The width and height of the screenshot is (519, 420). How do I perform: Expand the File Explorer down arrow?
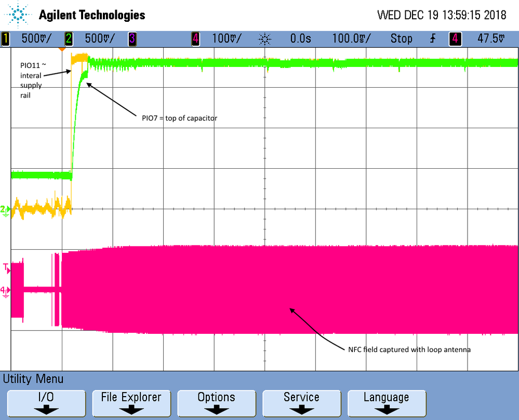[x=131, y=411]
